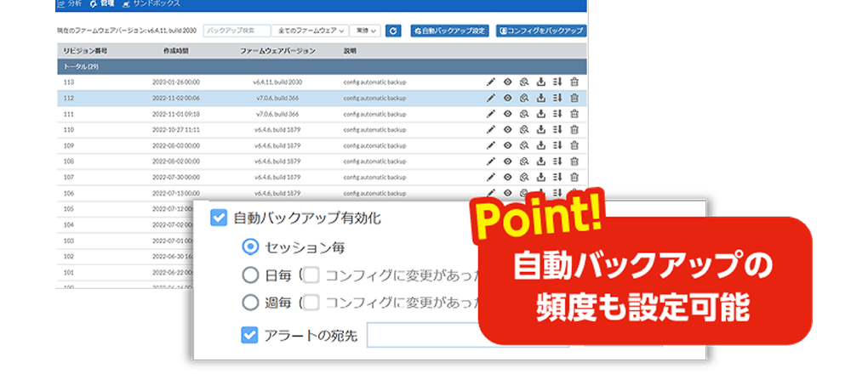Compare revision 113 using the magnifier icon

pyautogui.click(x=524, y=82)
